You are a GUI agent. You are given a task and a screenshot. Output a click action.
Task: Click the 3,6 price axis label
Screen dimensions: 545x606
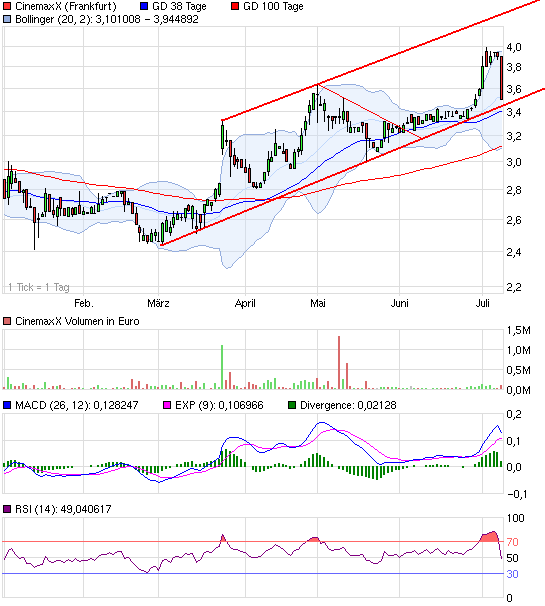tap(514, 89)
